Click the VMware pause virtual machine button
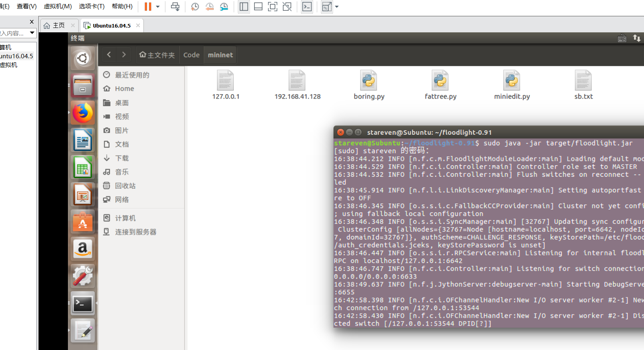This screenshot has width=644, height=350. pyautogui.click(x=148, y=7)
